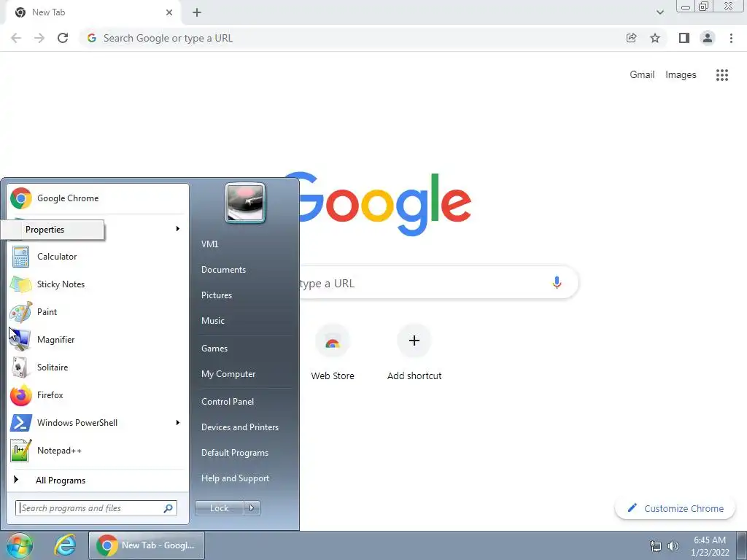Viewport: 747px width, 560px height.
Task: Click the network tray icon
Action: click(656, 545)
